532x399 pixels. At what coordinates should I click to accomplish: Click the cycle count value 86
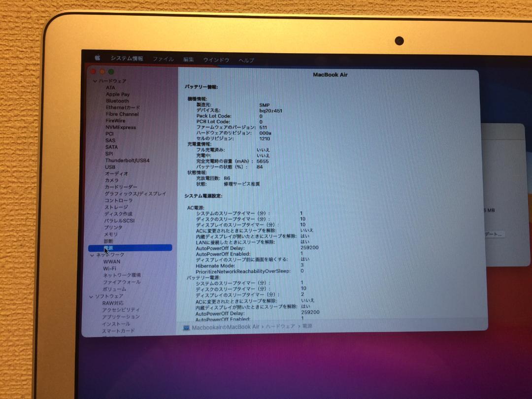(x=227, y=178)
